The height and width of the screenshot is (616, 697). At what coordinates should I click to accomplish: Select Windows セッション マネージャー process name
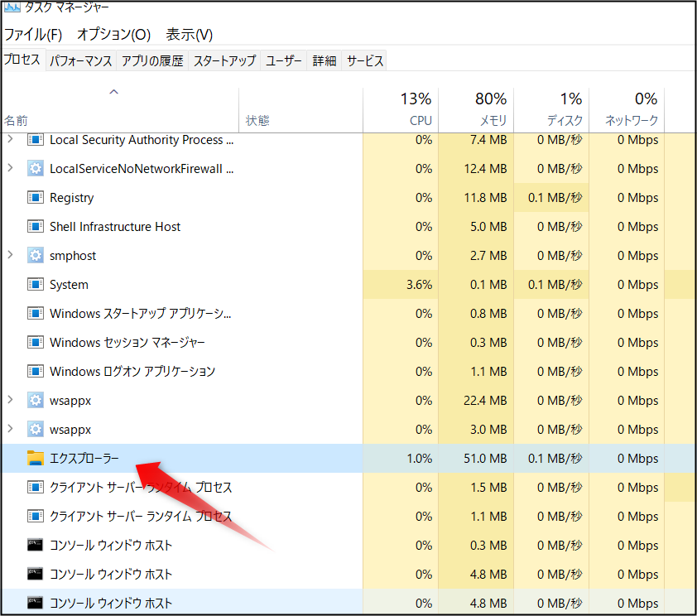click(127, 343)
